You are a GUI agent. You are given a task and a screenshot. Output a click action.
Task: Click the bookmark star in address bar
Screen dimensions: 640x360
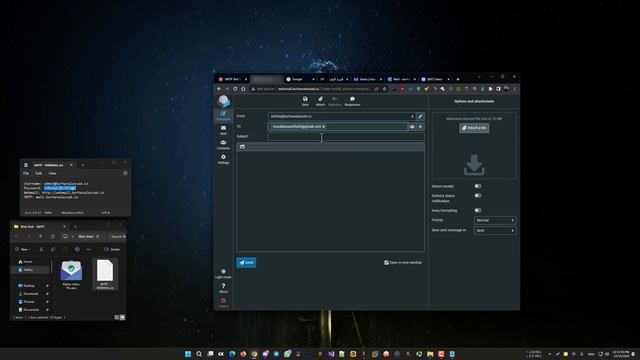[384, 89]
